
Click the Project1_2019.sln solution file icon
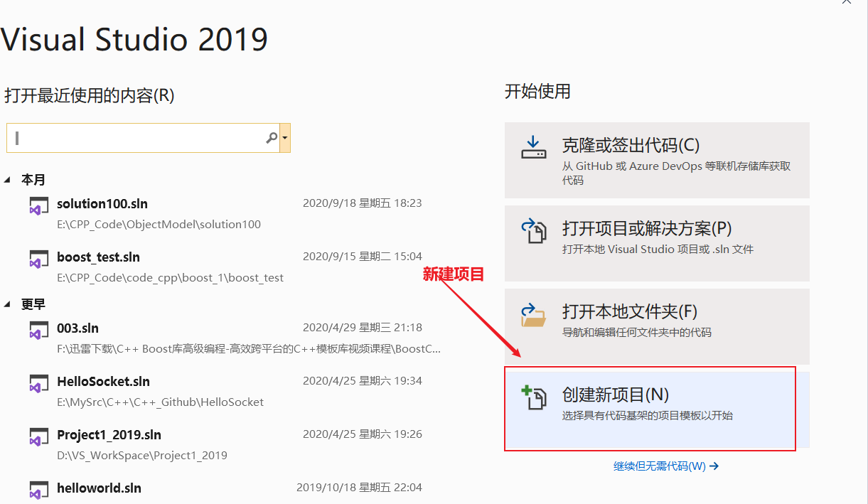tap(38, 437)
